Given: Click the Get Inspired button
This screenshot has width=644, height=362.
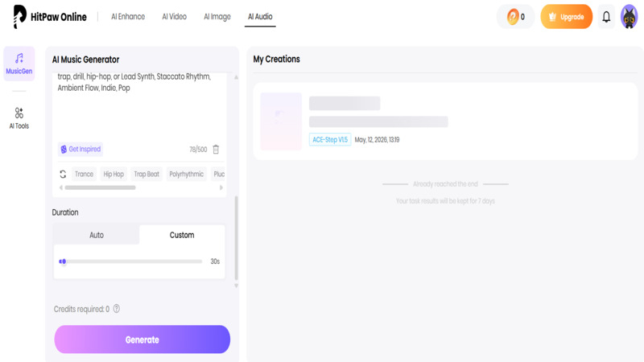Looking at the screenshot, I should (x=80, y=149).
